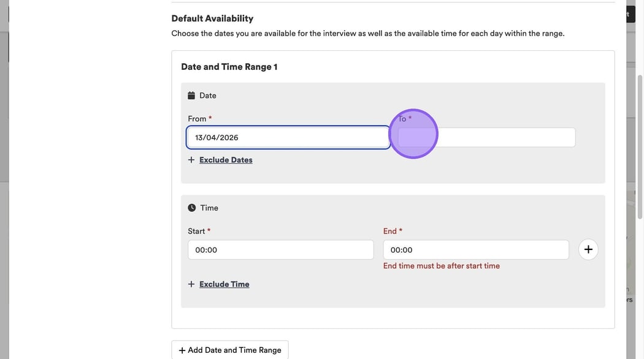Click the plus icon before Exclude Time
This screenshot has height=359, width=644.
point(191,284)
